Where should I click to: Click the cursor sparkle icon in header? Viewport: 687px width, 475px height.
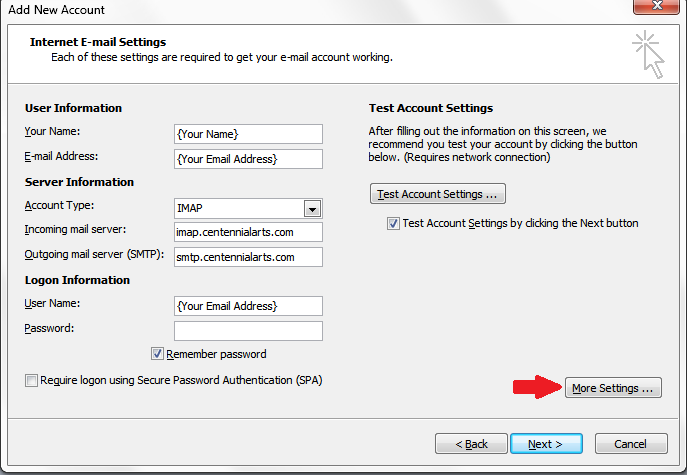648,54
